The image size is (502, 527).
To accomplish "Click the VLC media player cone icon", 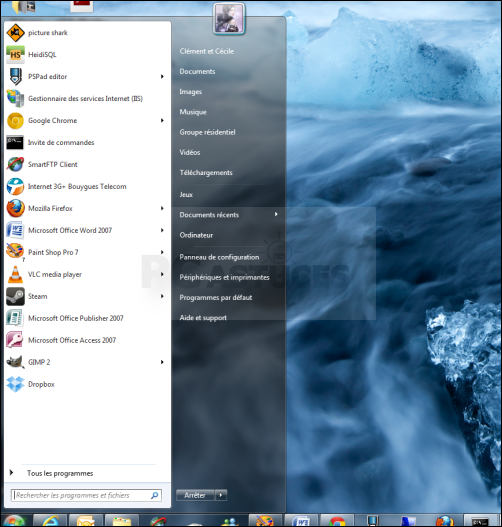I will pyautogui.click(x=15, y=274).
